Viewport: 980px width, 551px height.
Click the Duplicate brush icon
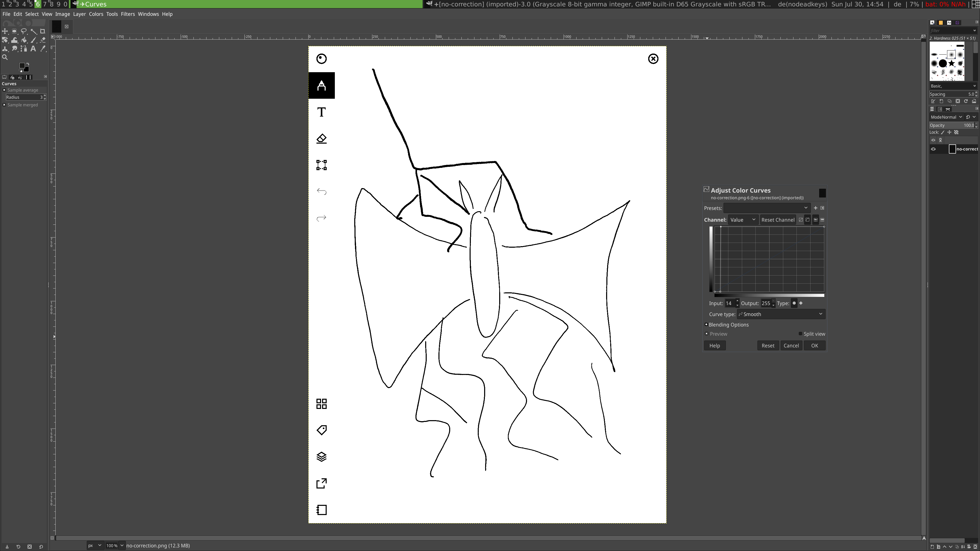[x=950, y=101]
